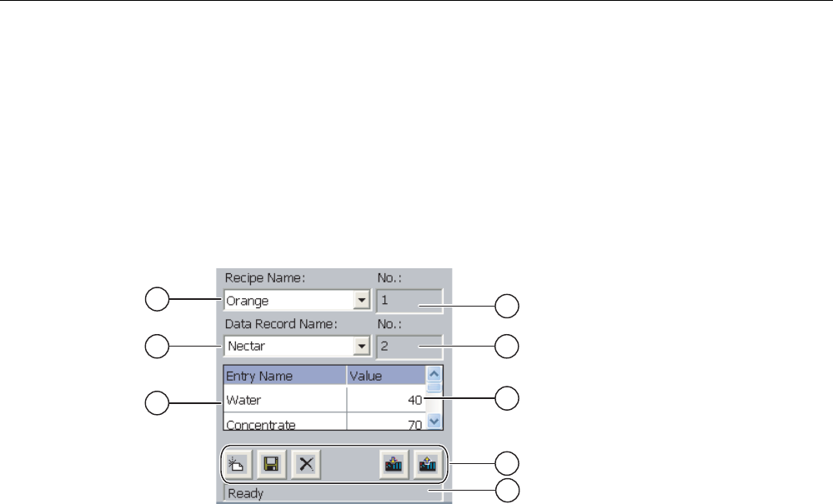Image resolution: width=833 pixels, height=504 pixels.
Task: Delete the data record with the X icon
Action: (306, 465)
